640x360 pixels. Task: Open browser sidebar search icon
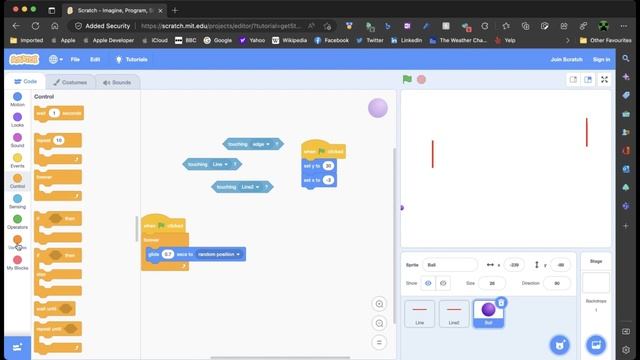click(x=626, y=59)
